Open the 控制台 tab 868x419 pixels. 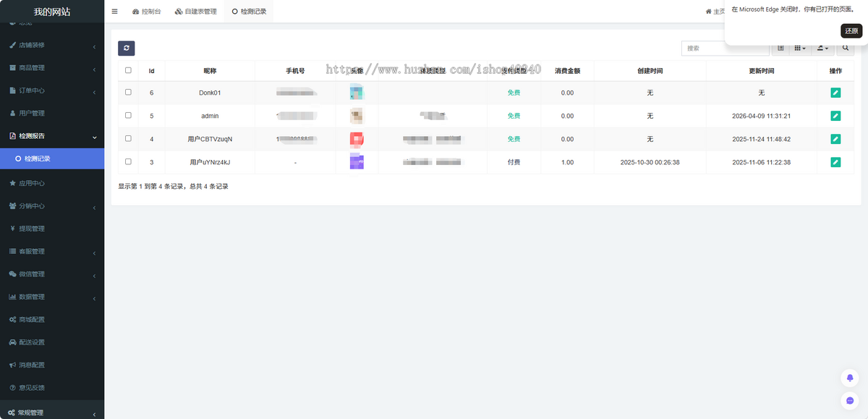(147, 12)
